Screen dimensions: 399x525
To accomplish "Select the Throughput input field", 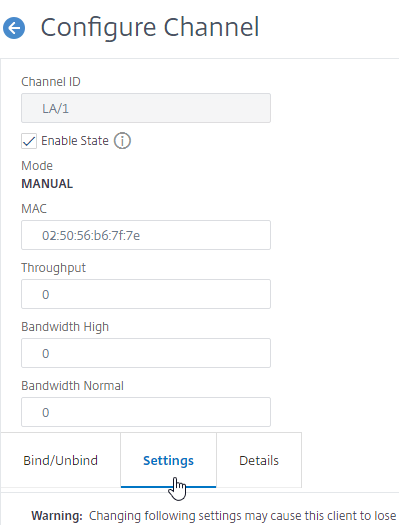I will click(146, 294).
